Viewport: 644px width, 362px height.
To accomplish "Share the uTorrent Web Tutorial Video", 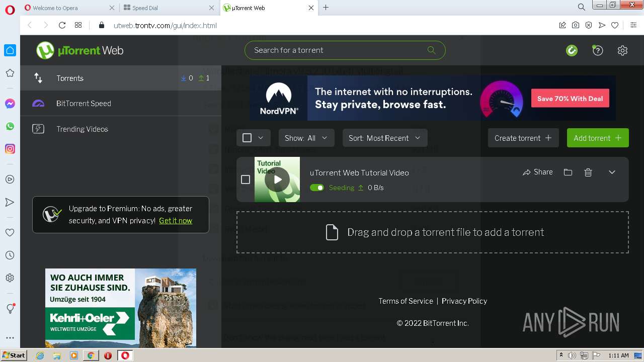I will click(x=538, y=172).
